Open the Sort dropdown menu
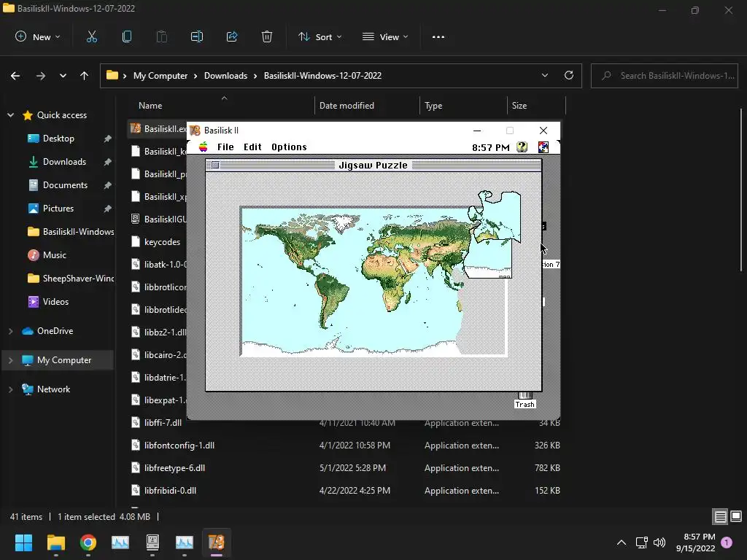This screenshot has width=747, height=560. click(x=320, y=36)
